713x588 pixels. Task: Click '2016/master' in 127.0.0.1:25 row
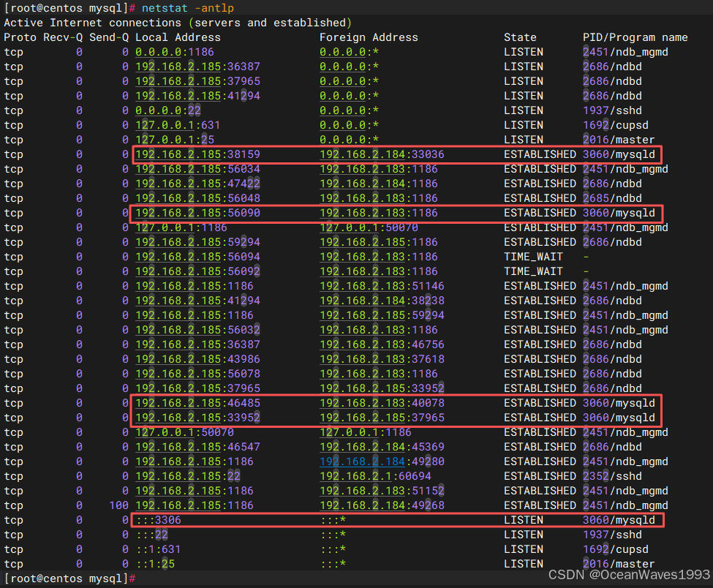click(x=619, y=140)
